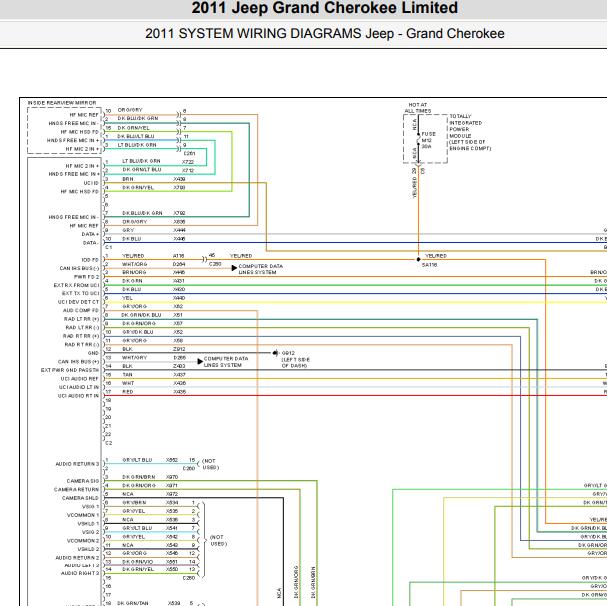The height and width of the screenshot is (606, 607).
Task: Click the 'BRN/ORG' wire label at pin 3
Action: click(x=134, y=273)
